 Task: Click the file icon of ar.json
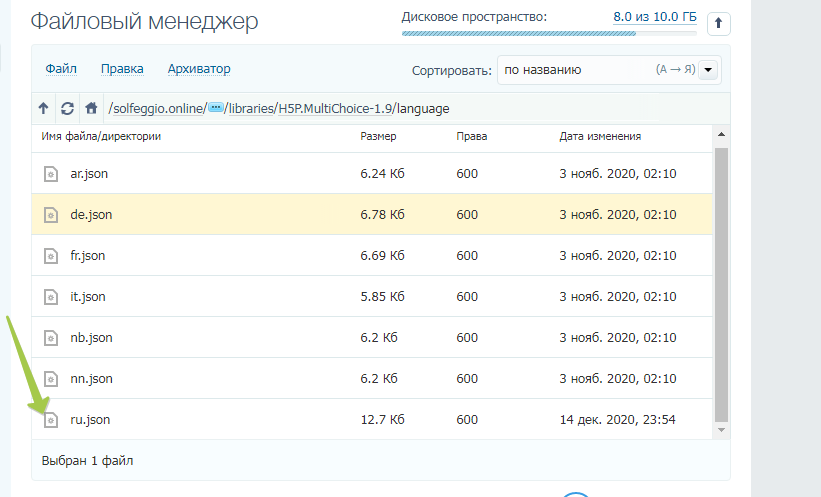[51, 173]
